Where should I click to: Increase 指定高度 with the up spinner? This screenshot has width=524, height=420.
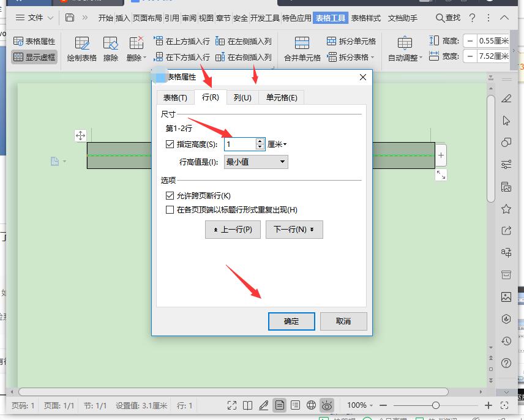coord(260,141)
